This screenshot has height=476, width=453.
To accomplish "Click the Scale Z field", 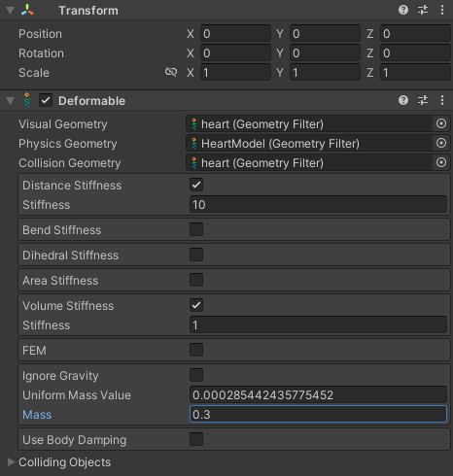I will 415,72.
